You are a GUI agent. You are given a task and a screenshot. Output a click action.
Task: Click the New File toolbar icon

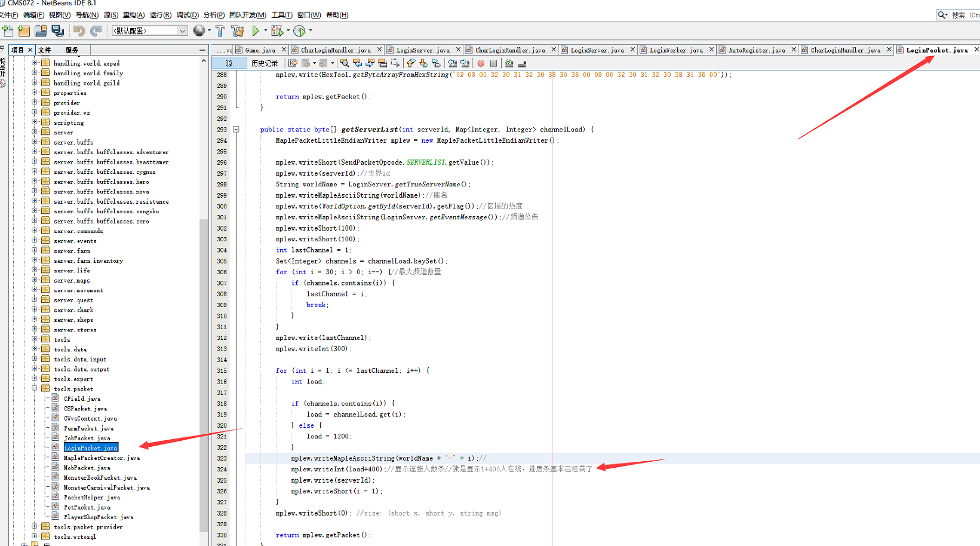coord(8,30)
